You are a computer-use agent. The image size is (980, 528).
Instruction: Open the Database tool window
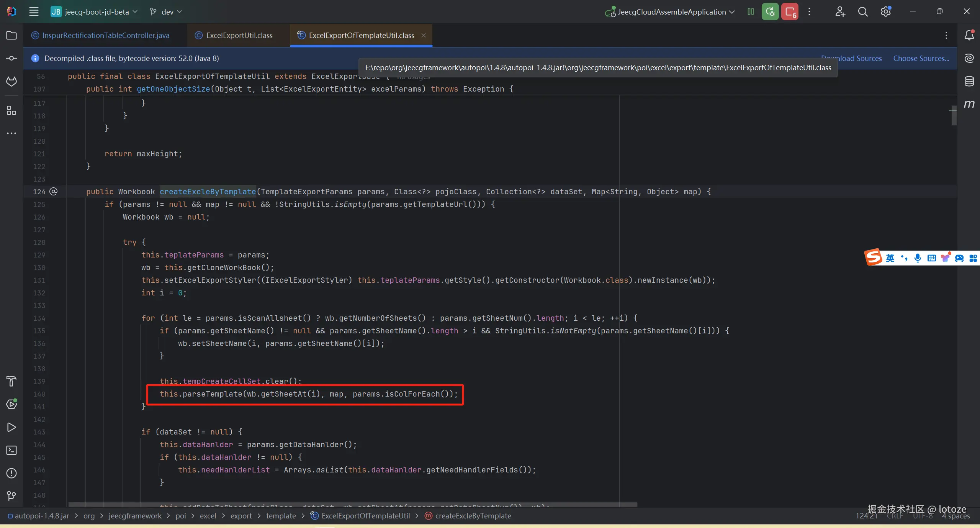969,81
